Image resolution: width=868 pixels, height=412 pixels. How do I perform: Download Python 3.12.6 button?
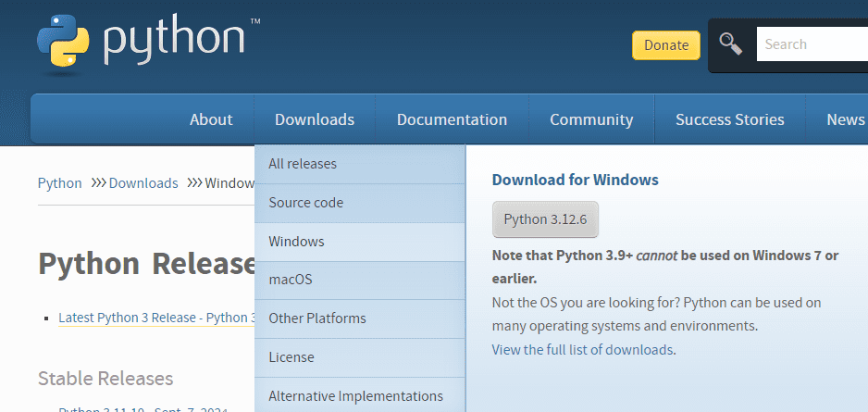pos(545,219)
